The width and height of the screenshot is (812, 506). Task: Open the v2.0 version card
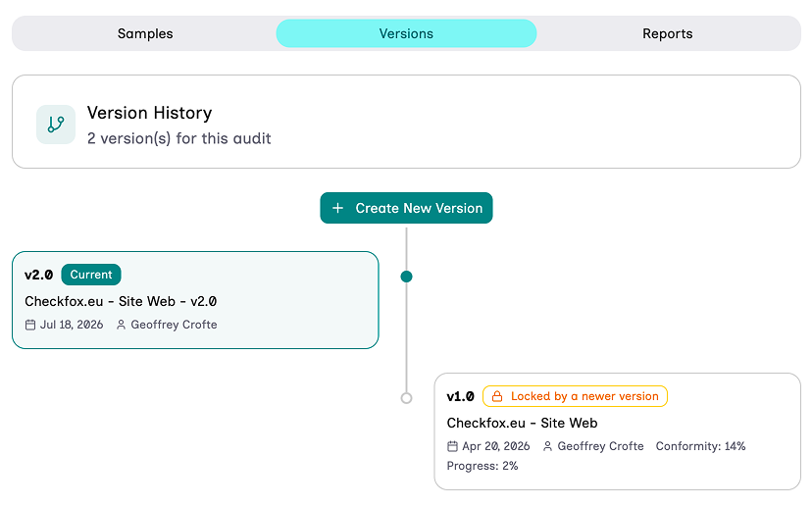(195, 300)
